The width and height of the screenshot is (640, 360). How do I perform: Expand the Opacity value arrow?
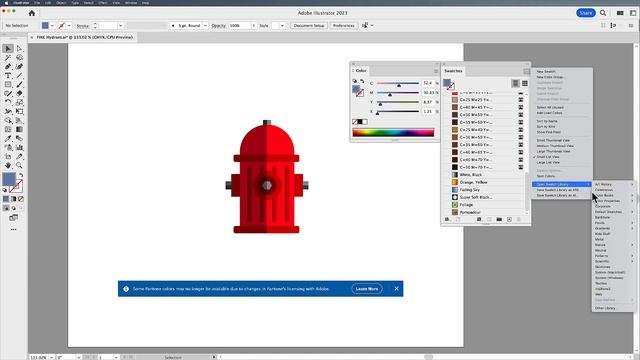coord(253,26)
